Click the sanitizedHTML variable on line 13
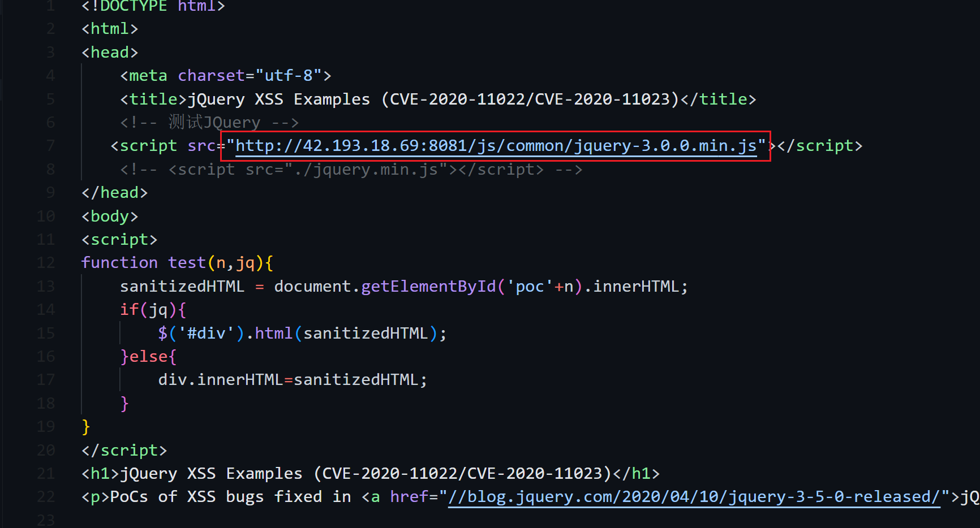 point(182,287)
